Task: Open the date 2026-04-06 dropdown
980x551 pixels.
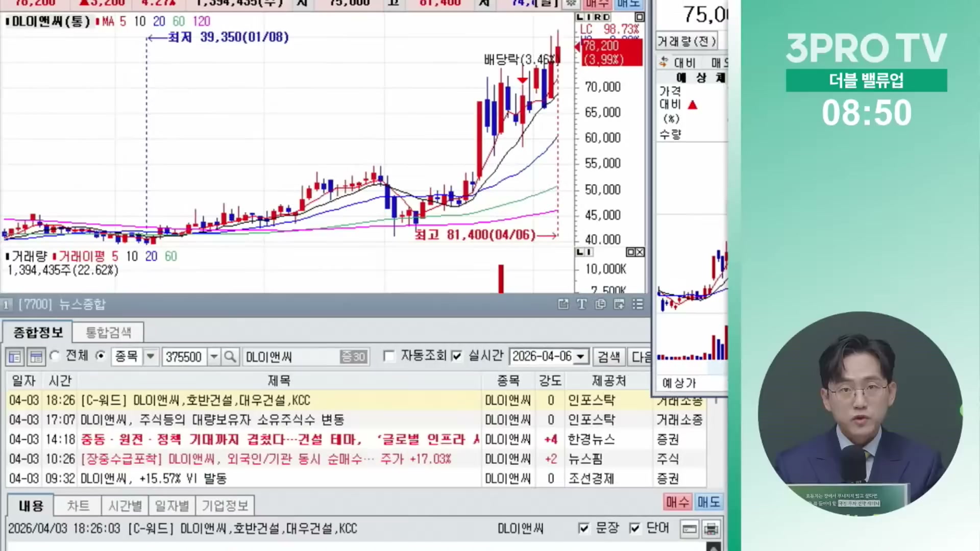Action: (580, 357)
